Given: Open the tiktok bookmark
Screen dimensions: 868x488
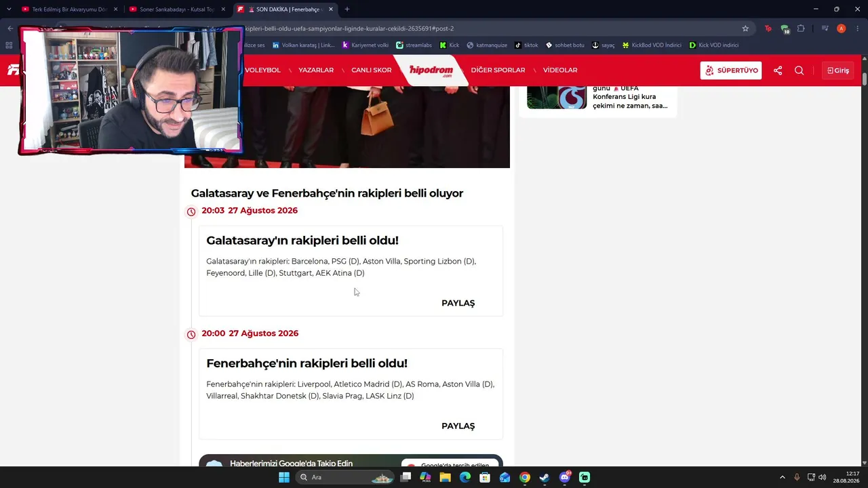Looking at the screenshot, I should [526, 45].
